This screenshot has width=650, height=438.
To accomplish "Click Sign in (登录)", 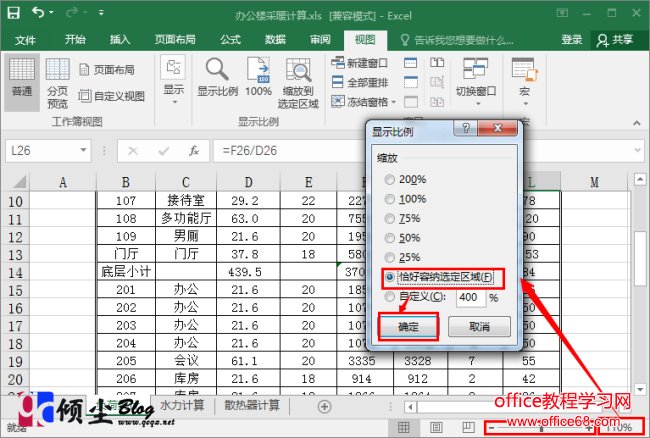I will [x=572, y=40].
